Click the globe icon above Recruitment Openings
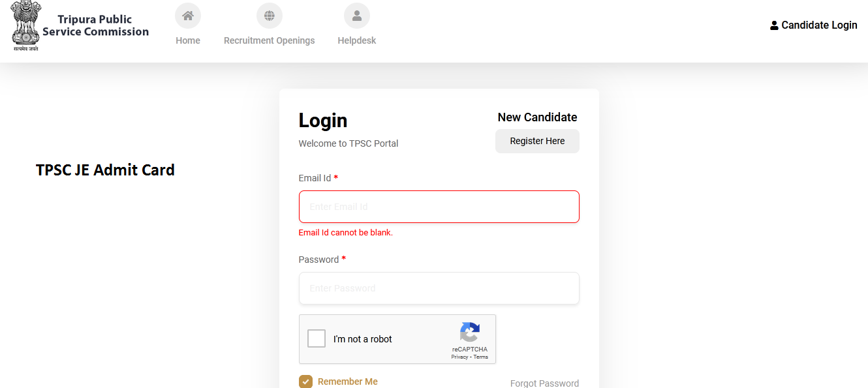 pos(269,15)
